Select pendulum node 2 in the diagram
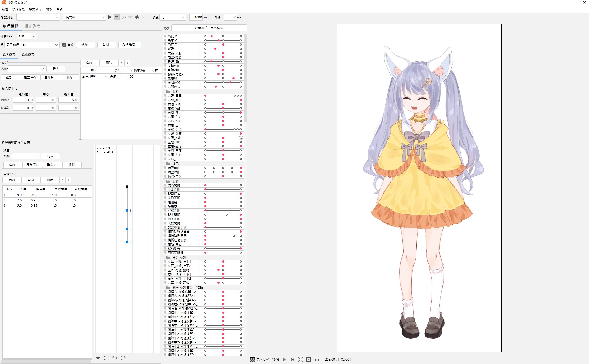Screen dimensions: 589x364 click(127, 229)
